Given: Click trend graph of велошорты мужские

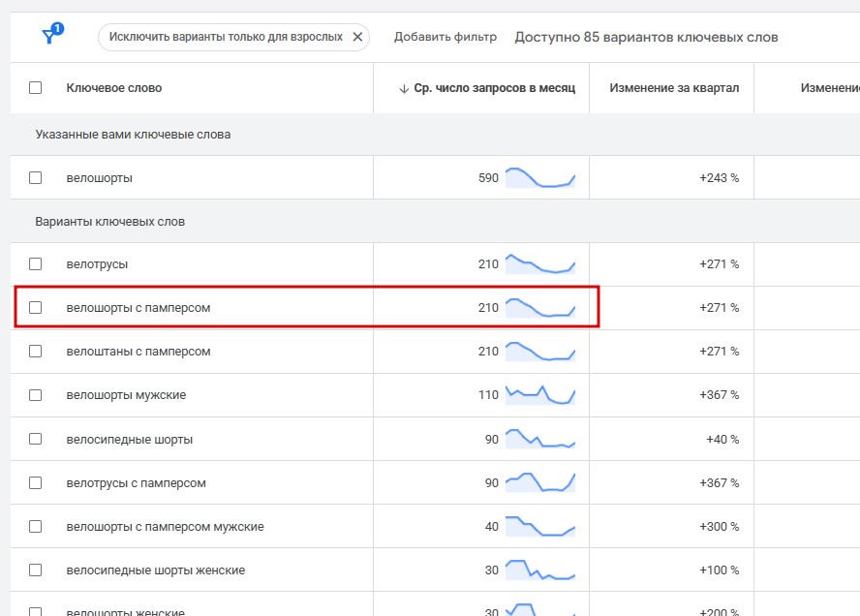Looking at the screenshot, I should 540,395.
